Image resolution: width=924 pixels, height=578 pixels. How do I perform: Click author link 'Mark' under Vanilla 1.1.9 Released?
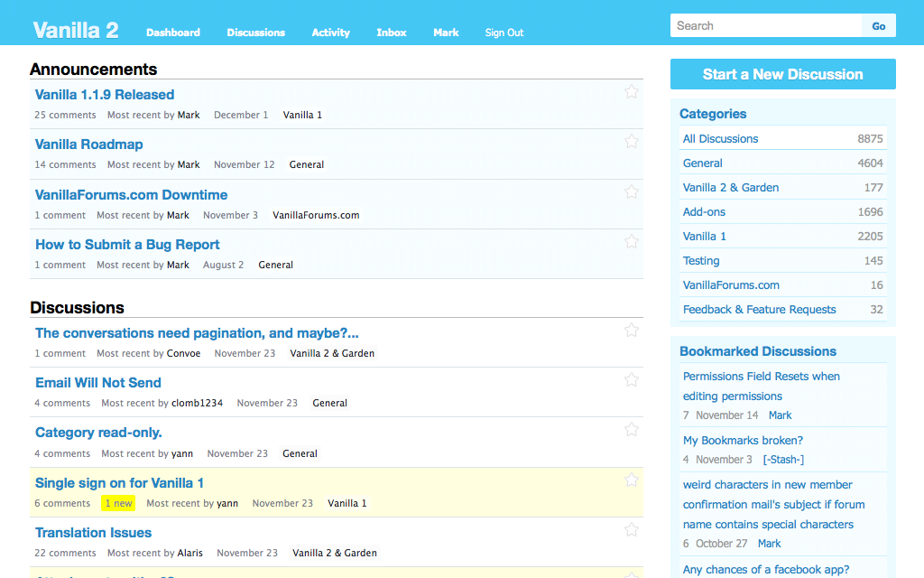point(188,115)
